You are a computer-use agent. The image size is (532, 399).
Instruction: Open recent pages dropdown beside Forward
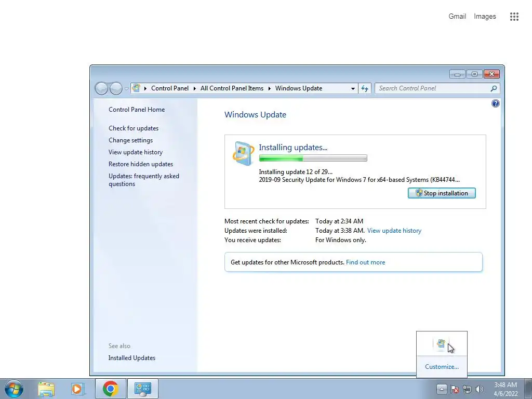[127, 88]
